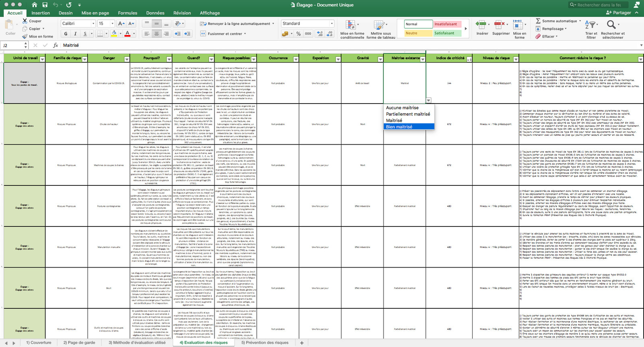Toggle italic formatting
Image resolution: width=644 pixels, height=347 pixels.
pos(75,34)
